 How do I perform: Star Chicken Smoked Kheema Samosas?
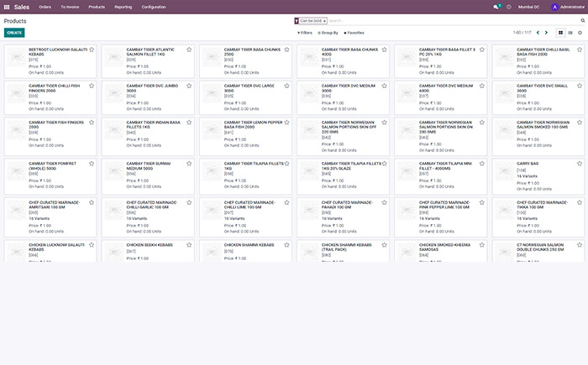point(482,245)
